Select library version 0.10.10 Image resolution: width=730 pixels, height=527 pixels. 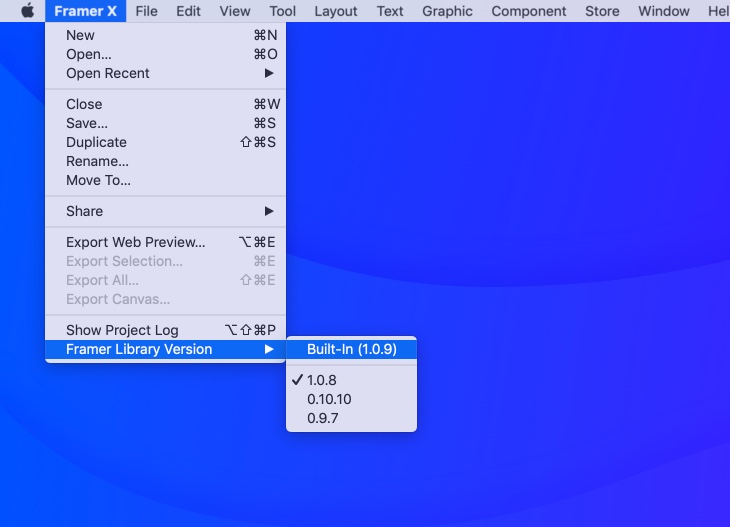351,399
